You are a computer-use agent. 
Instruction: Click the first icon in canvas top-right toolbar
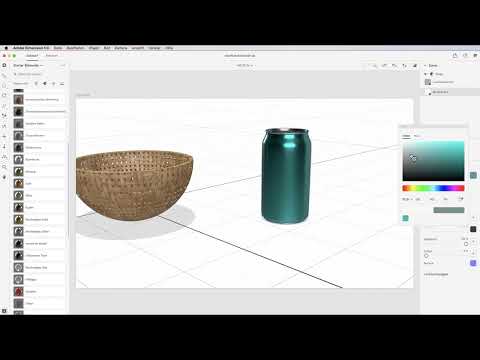click(x=375, y=66)
